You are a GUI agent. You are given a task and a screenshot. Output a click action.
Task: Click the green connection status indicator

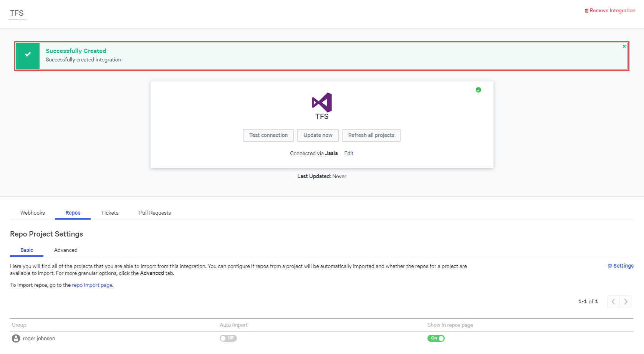point(478,90)
